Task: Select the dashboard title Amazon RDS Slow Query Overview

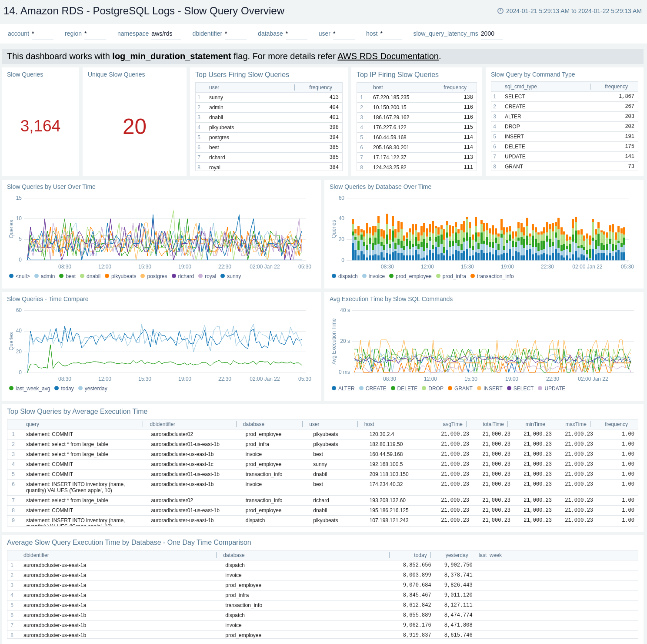Action: (x=143, y=11)
